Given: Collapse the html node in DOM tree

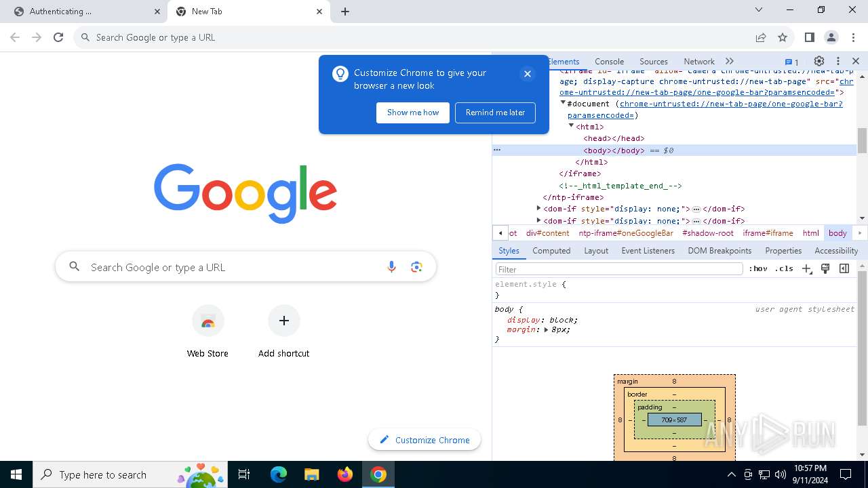Looking at the screenshot, I should click(x=571, y=126).
